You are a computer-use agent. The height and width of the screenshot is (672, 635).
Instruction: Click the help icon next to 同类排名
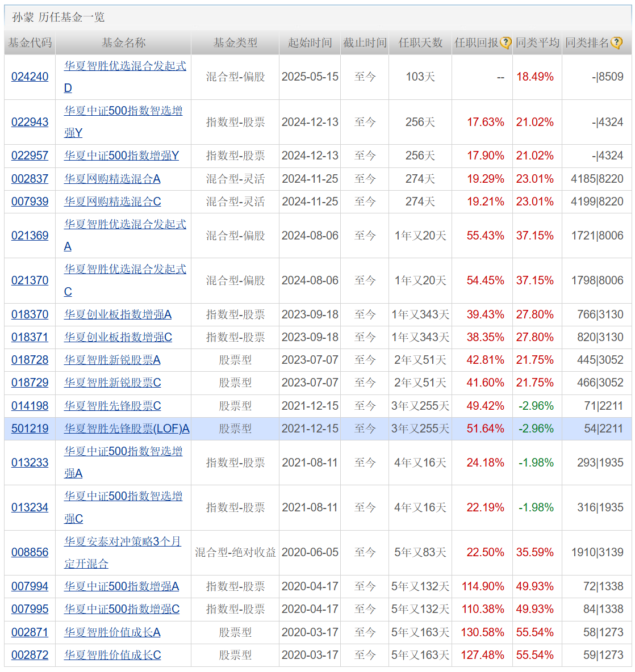(617, 43)
